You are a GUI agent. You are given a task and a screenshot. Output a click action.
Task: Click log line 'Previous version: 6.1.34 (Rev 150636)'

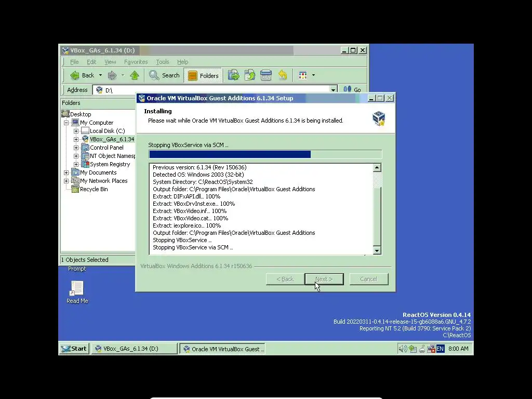(199, 167)
